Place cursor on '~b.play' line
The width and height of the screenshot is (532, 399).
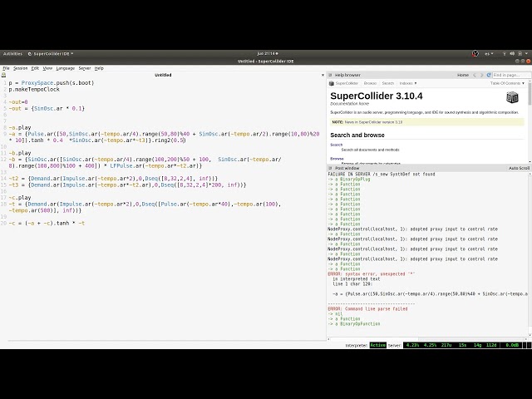20,153
